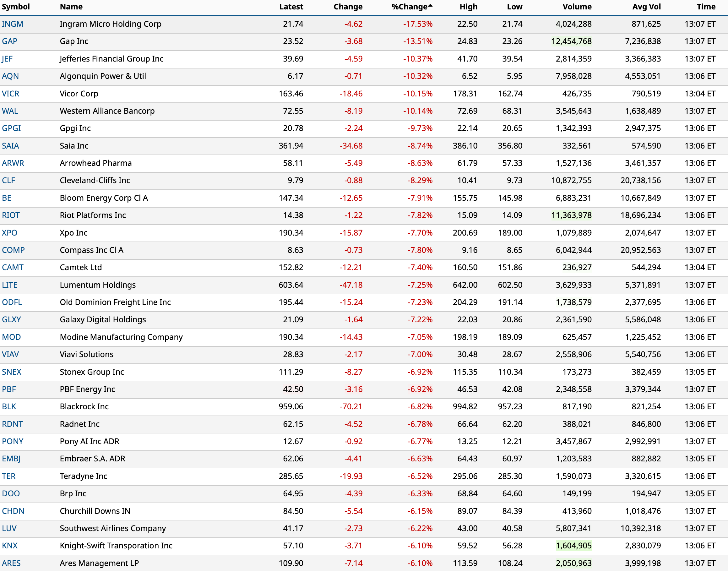Image resolution: width=728 pixels, height=571 pixels.
Task: Click highlighted volume 1,604,905 for KNX
Action: point(573,546)
